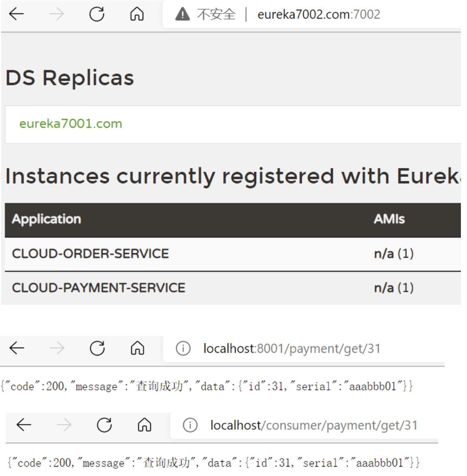Click forward arrow in consumer payment browser
The width and height of the screenshot is (467, 476).
point(64,425)
